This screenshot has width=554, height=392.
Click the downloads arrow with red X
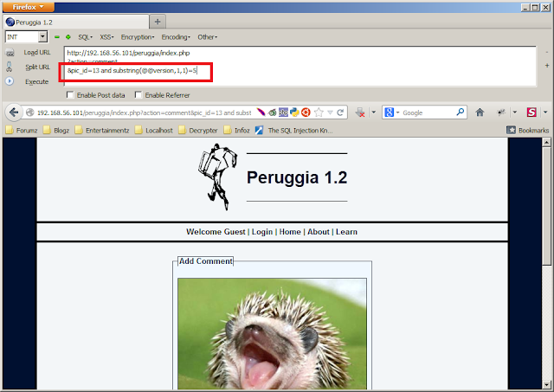coord(360,112)
